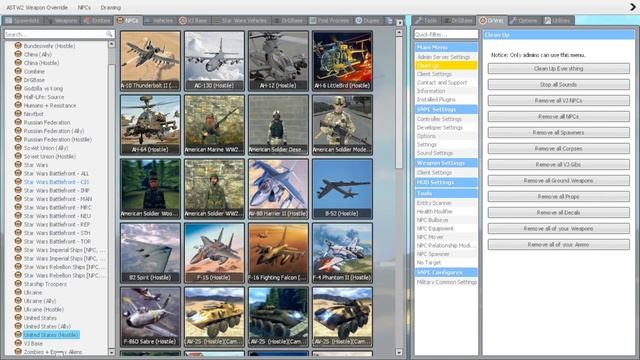Click icon beside United States (Hostile) category
The width and height of the screenshot is (640, 360).
point(18,334)
